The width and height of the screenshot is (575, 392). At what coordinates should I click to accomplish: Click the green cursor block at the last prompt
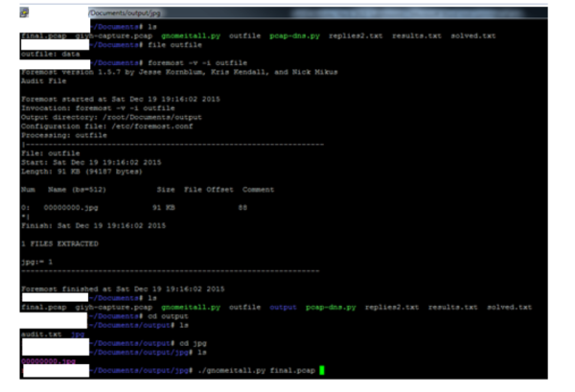click(323, 370)
